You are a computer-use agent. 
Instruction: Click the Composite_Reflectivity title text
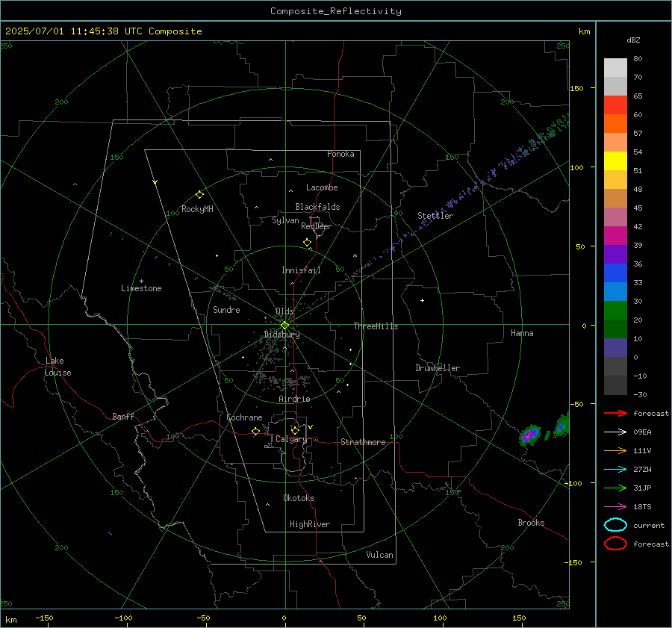click(x=335, y=11)
